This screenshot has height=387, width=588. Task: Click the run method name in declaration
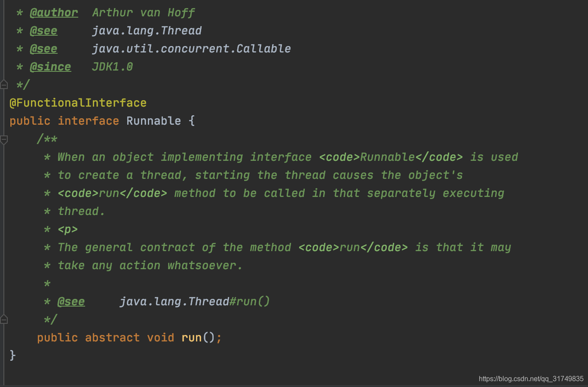pyautogui.click(x=191, y=338)
